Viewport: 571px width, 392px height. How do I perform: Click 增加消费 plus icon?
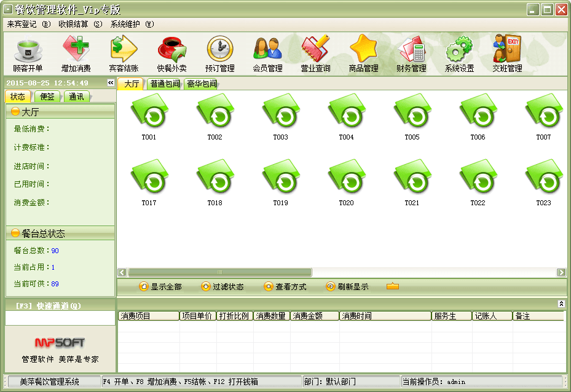pos(76,49)
